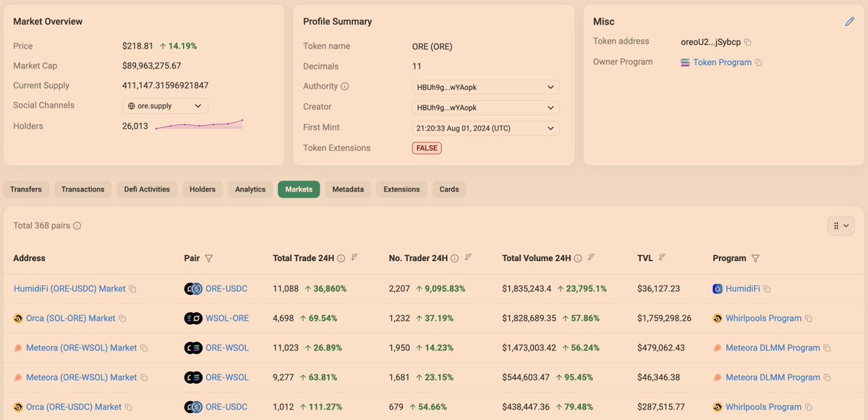
Task: Click the holders sparkline chart
Action: click(x=199, y=125)
